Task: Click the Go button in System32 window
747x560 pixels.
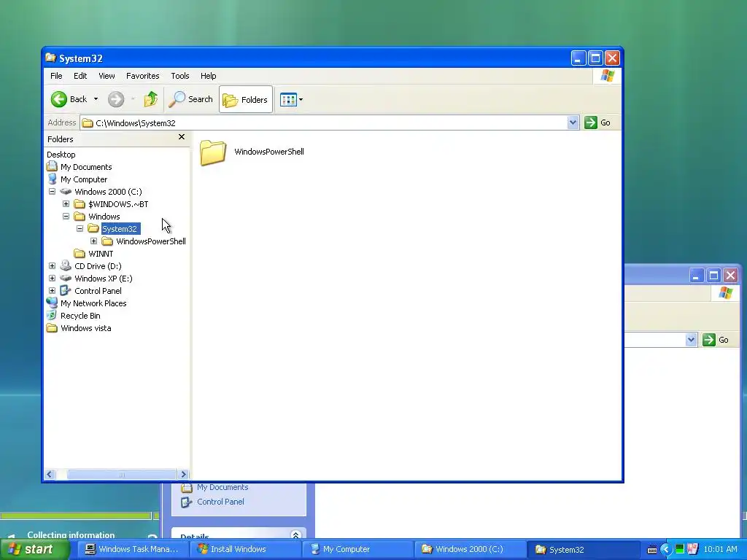Action: pyautogui.click(x=598, y=122)
